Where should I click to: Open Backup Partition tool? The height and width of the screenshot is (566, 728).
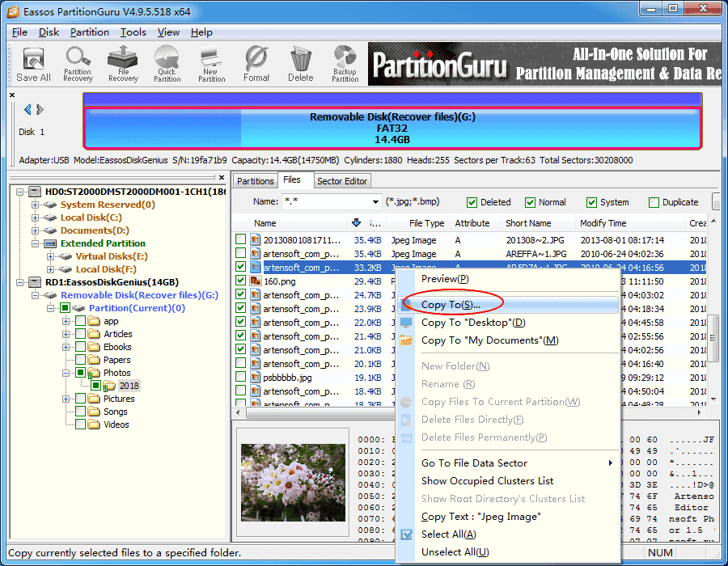345,65
